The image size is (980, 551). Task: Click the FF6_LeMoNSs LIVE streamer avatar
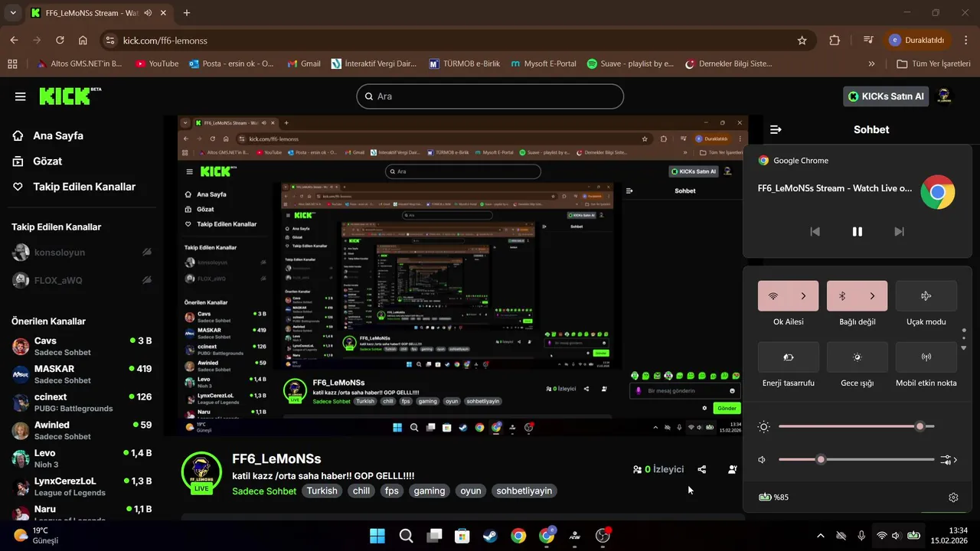[201, 472]
